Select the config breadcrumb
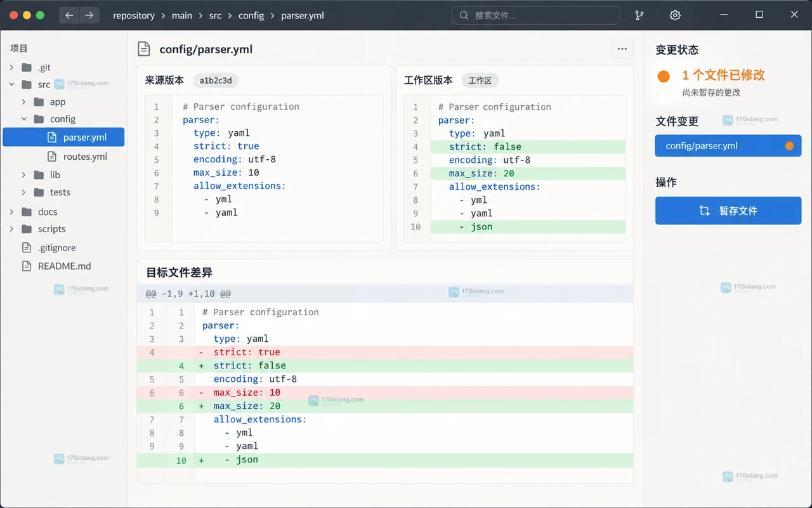The image size is (812, 508). (x=251, y=15)
